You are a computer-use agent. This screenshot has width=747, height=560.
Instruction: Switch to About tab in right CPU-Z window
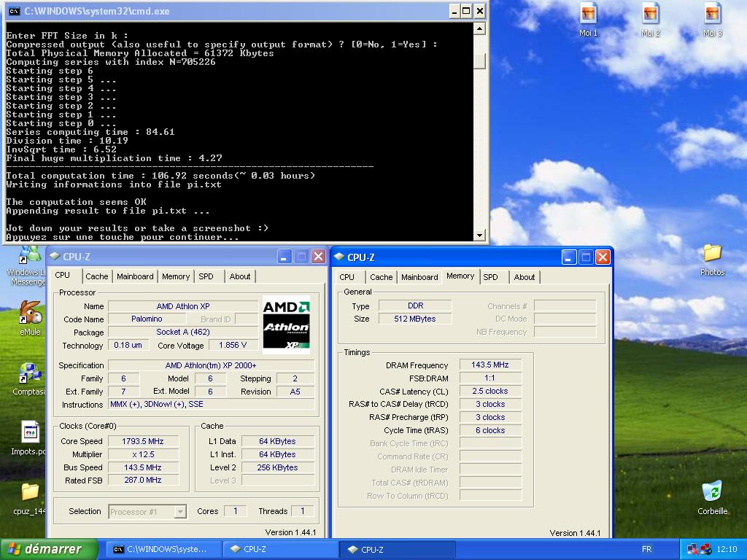point(524,277)
